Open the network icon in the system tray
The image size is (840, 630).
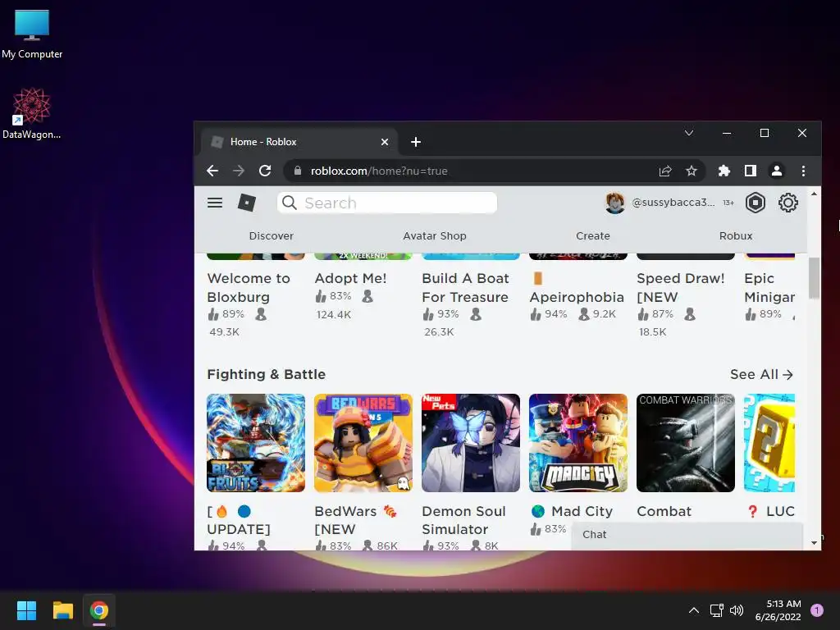716,610
